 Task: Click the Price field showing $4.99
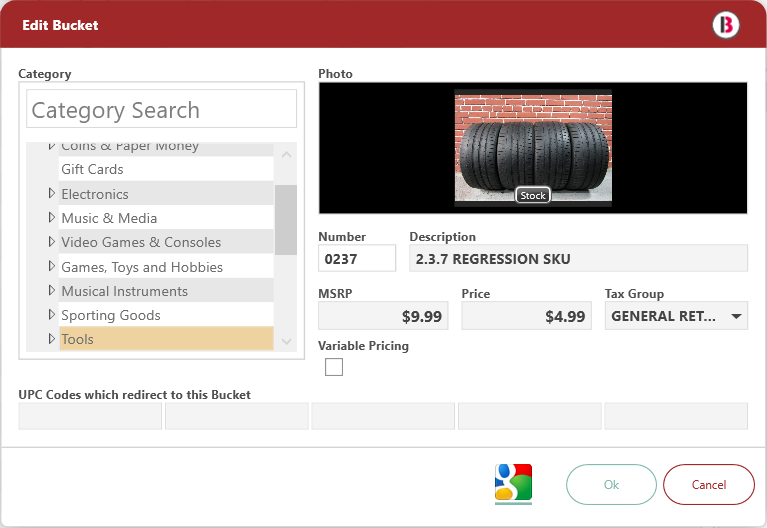tap(526, 316)
